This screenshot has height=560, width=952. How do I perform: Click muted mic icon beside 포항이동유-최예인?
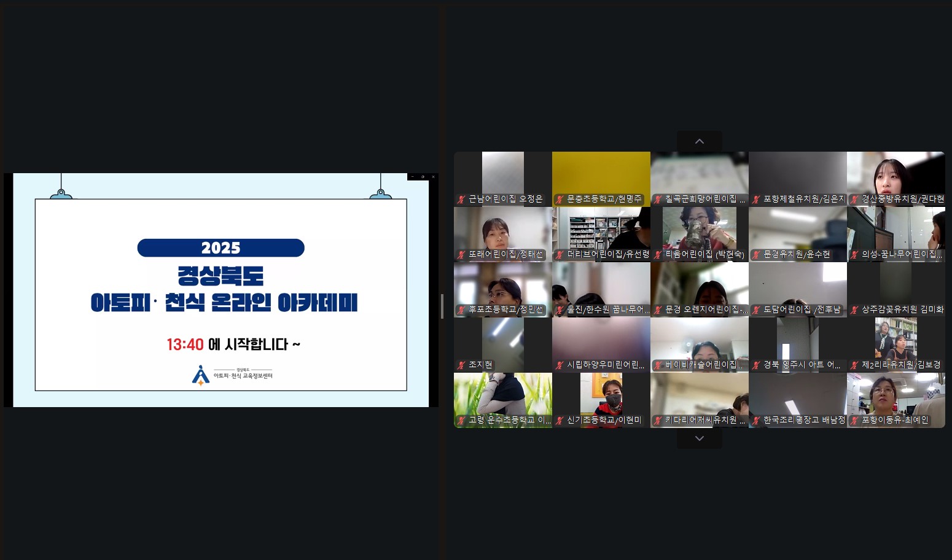pos(854,420)
